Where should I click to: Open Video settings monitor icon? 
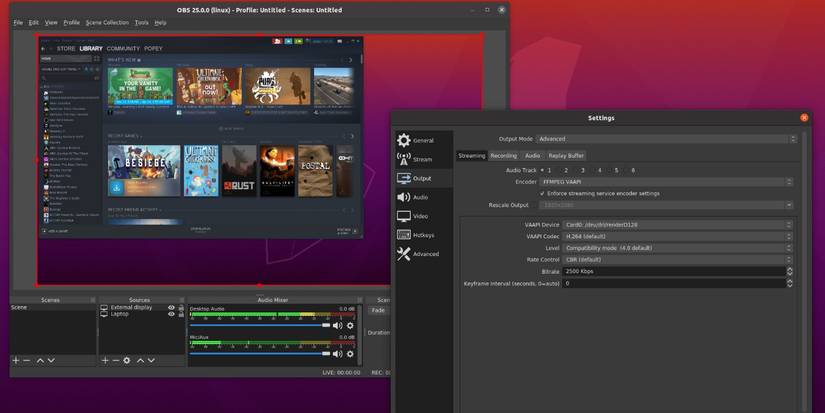(x=404, y=216)
